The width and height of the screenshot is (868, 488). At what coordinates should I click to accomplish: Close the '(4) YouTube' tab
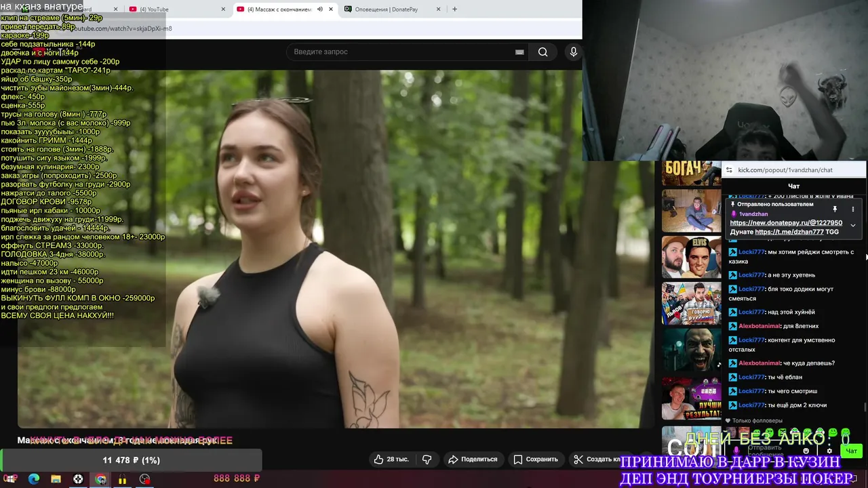point(224,9)
